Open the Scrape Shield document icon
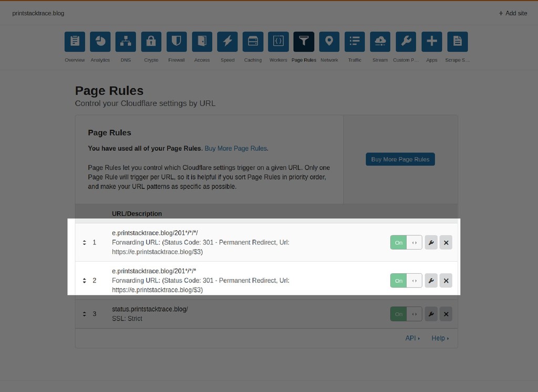Viewport: 538px width, 392px height. coord(458,42)
